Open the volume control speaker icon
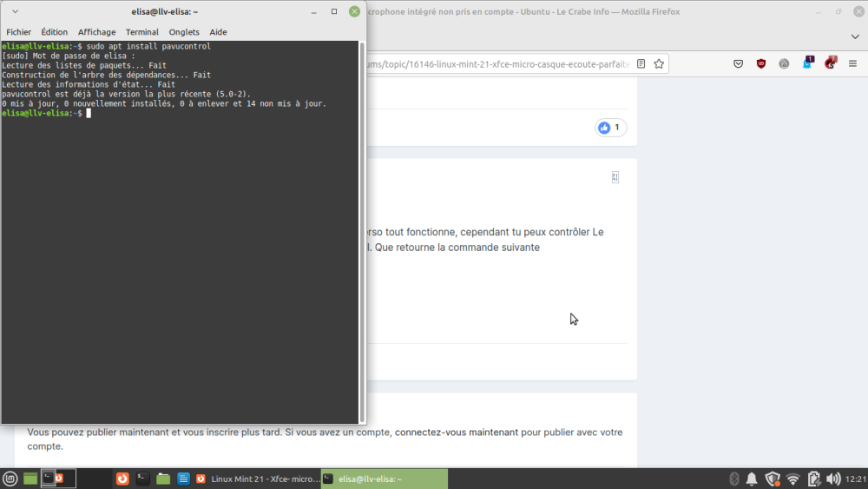Image resolution: width=868 pixels, height=489 pixels. click(833, 479)
